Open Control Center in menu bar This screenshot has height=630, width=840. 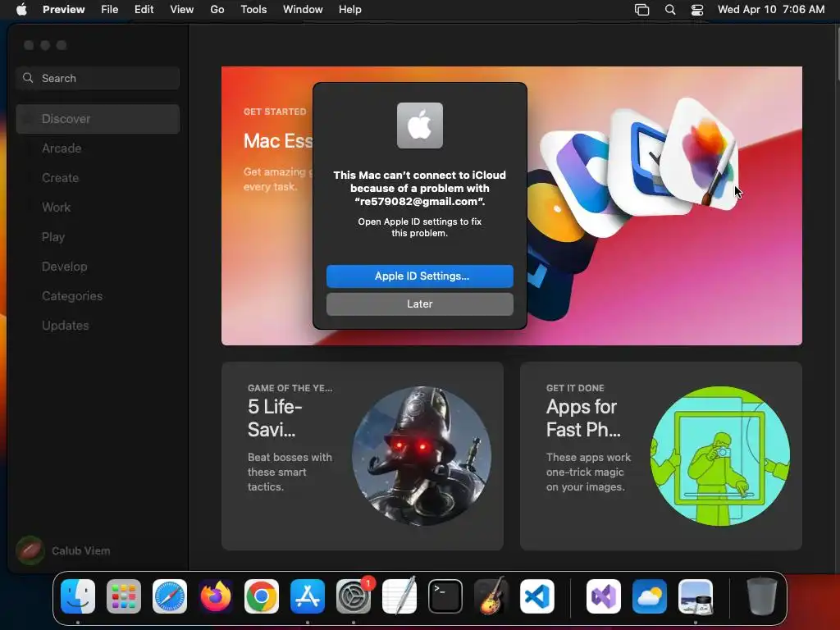(x=697, y=9)
